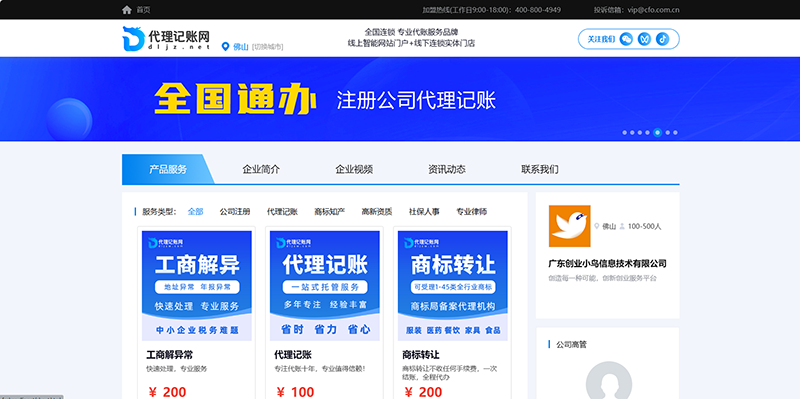Screen dimensions: 800x399
Task: Open 广东创业小鸟信息技术有限公司 company name
Action: pos(608,264)
